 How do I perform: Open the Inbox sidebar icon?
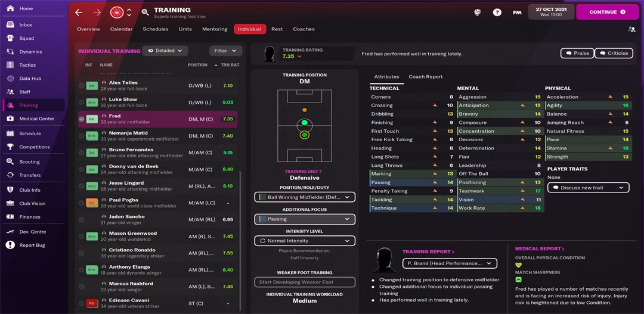10,25
